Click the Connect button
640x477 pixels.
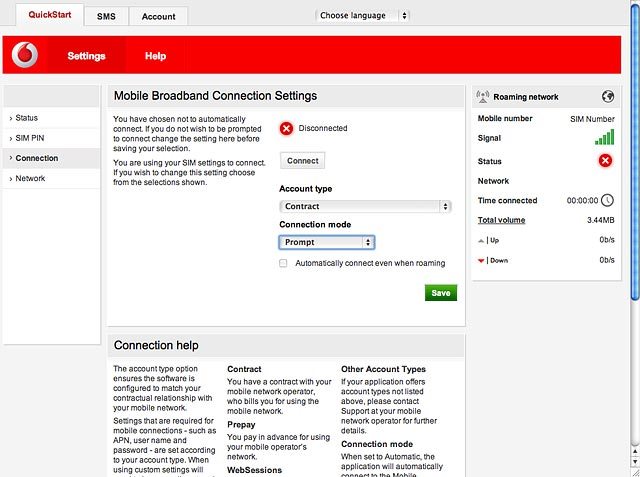pos(302,161)
